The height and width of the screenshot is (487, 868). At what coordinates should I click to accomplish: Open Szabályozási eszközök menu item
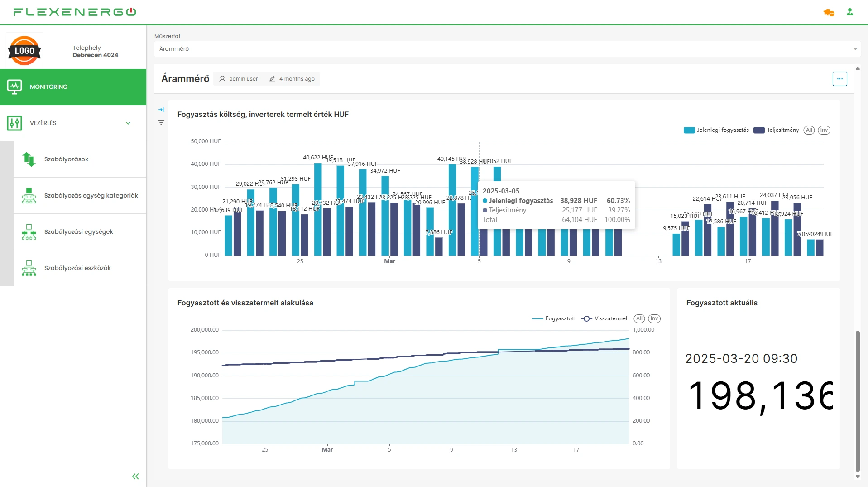[x=77, y=268]
